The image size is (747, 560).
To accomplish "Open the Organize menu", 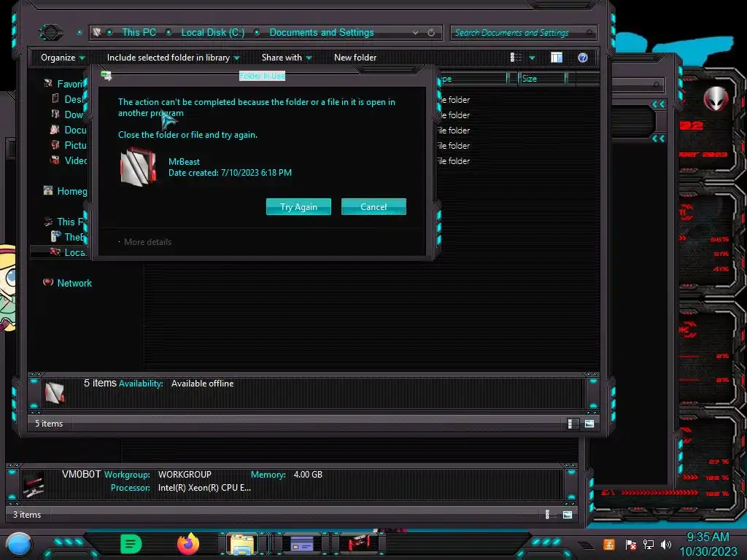I will tap(63, 58).
